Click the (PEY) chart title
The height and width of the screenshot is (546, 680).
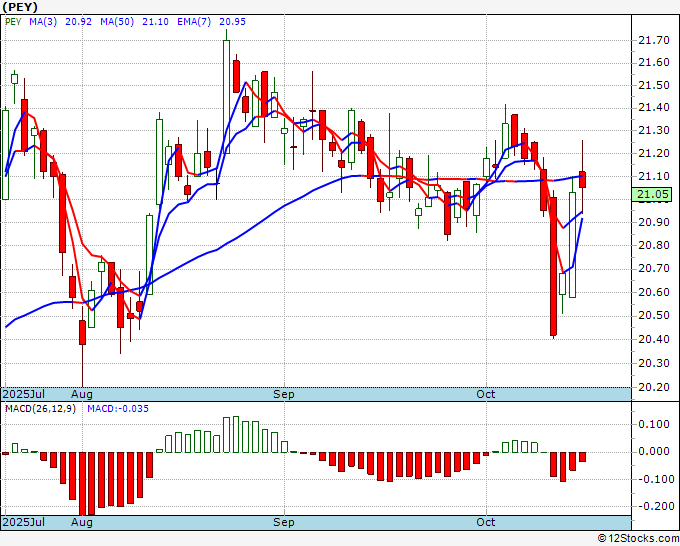tap(20, 7)
